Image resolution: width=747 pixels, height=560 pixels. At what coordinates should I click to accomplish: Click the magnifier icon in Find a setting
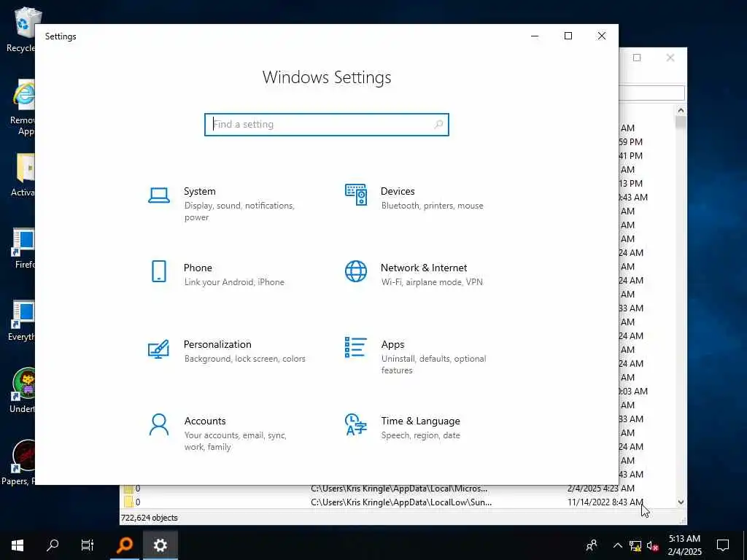point(438,124)
